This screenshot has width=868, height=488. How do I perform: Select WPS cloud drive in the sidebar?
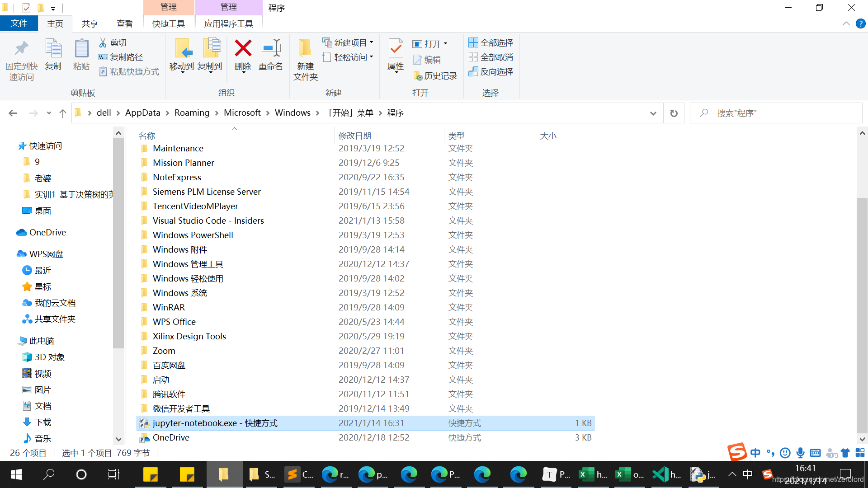(40, 254)
